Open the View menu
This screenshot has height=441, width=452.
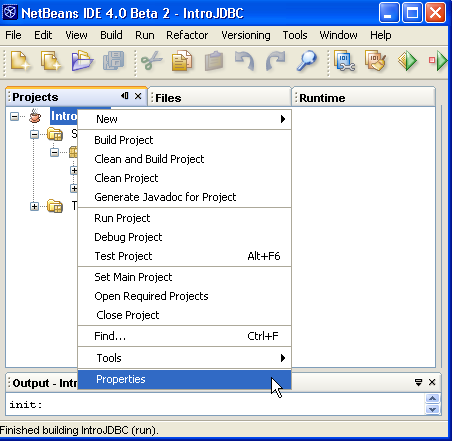pyautogui.click(x=76, y=35)
